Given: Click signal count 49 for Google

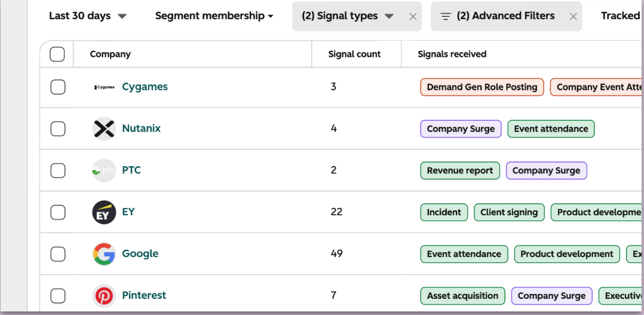Looking at the screenshot, I should click(x=336, y=254).
